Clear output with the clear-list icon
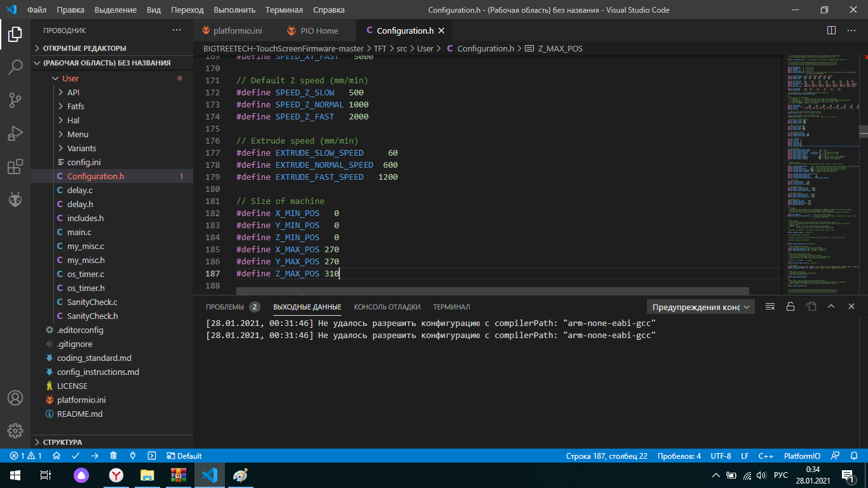Image resolution: width=868 pixels, height=488 pixels. tap(770, 306)
